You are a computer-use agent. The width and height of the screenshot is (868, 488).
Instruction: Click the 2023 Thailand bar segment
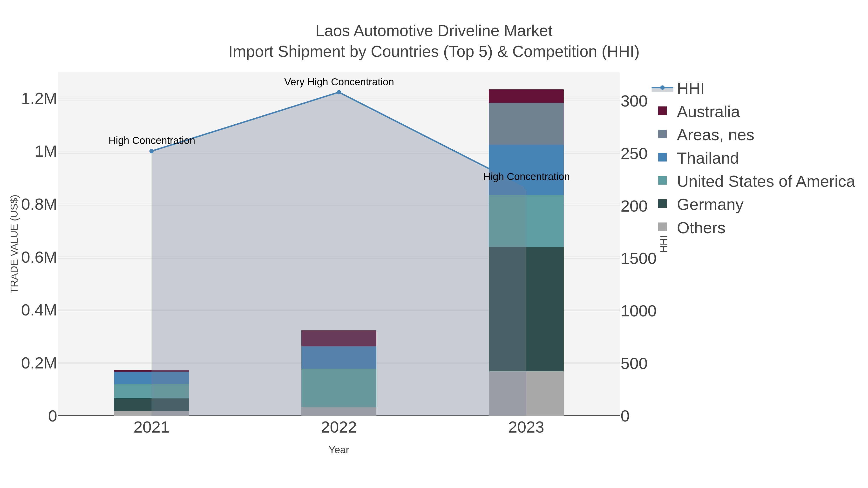(526, 170)
